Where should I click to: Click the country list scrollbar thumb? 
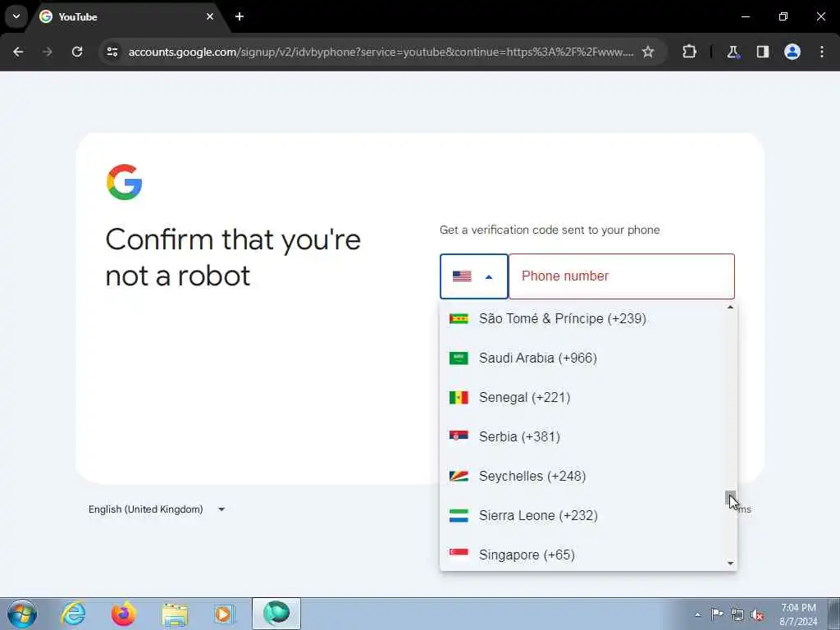point(730,498)
